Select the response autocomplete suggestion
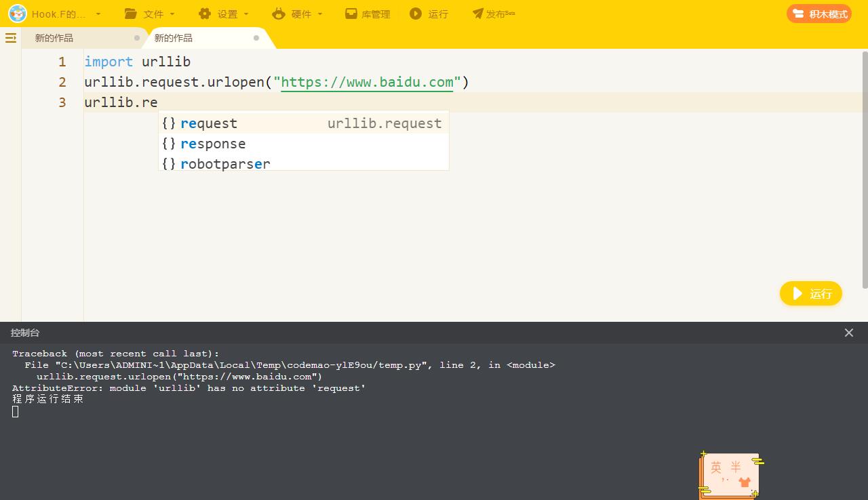 304,144
